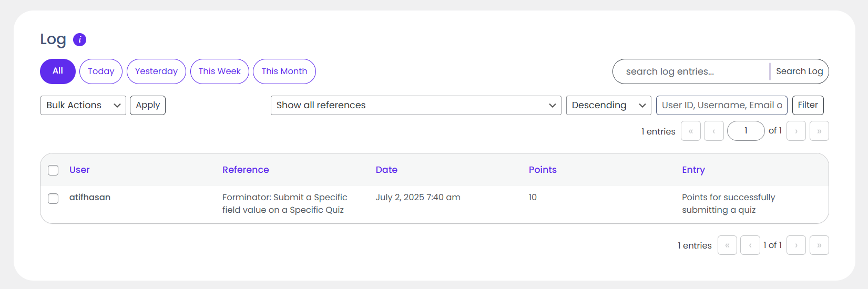Viewport: 868px width, 289px height.
Task: Expand the Show all references dropdown
Action: [415, 105]
